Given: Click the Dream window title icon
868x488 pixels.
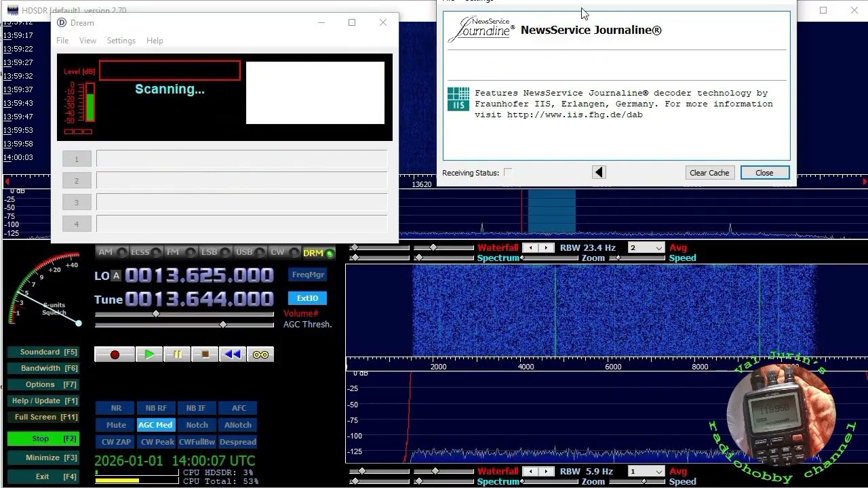Looking at the screenshot, I should point(62,22).
